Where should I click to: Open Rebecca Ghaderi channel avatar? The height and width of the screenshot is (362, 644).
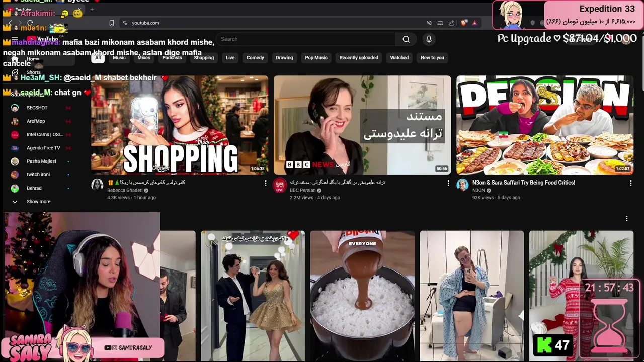pos(97,185)
